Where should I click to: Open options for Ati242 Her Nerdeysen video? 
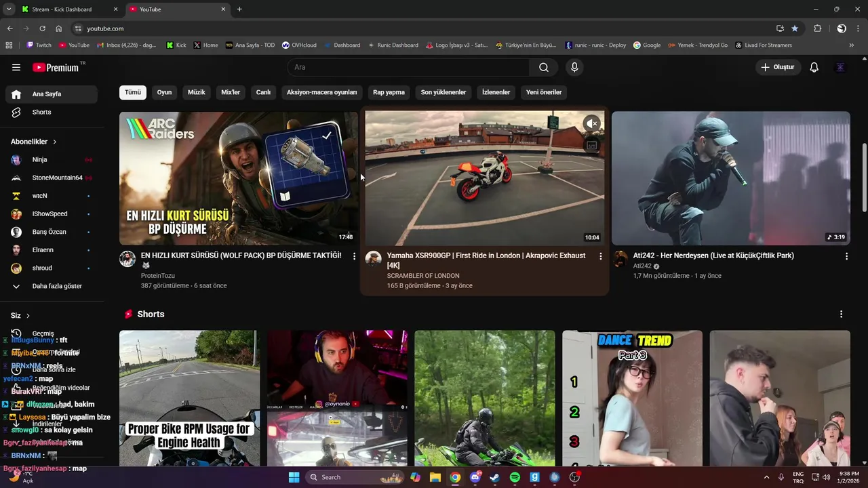(x=846, y=256)
